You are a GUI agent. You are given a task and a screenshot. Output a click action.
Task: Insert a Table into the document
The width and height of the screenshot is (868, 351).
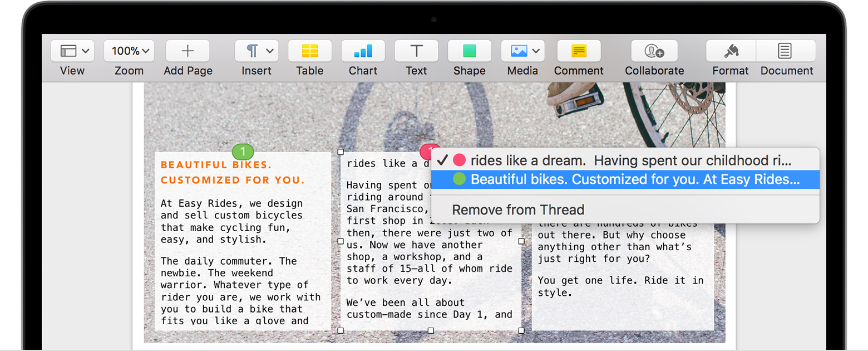tap(309, 51)
